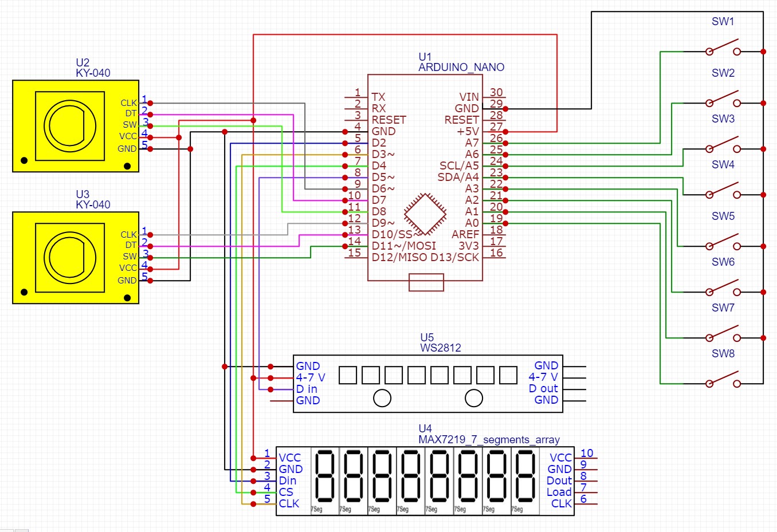Click the right circle on the WS2812 strip
777x532 pixels.
tap(474, 398)
